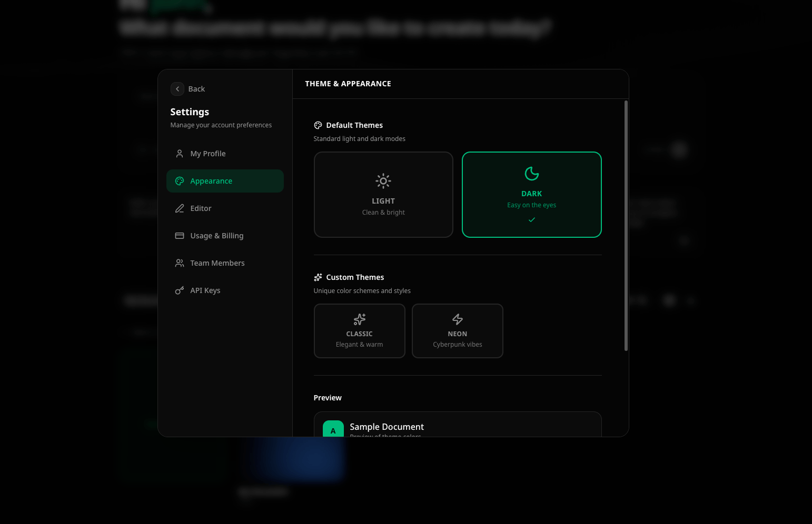Open the API Keys section
812x524 pixels.
pyautogui.click(x=225, y=290)
